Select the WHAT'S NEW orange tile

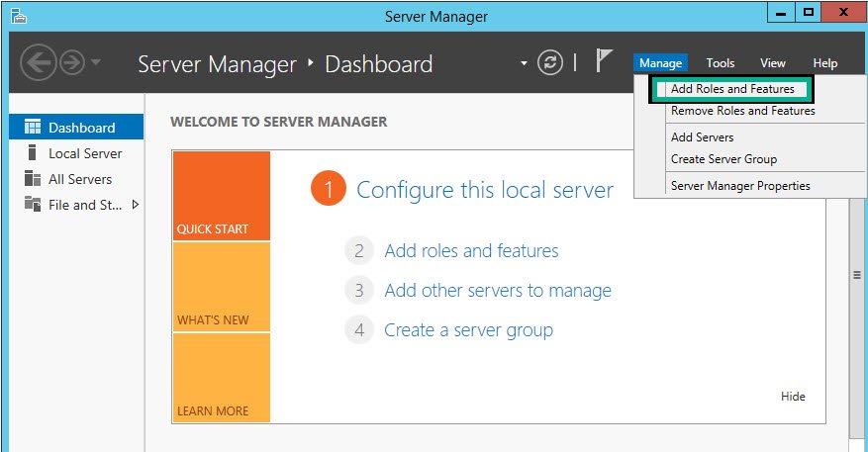pos(222,287)
